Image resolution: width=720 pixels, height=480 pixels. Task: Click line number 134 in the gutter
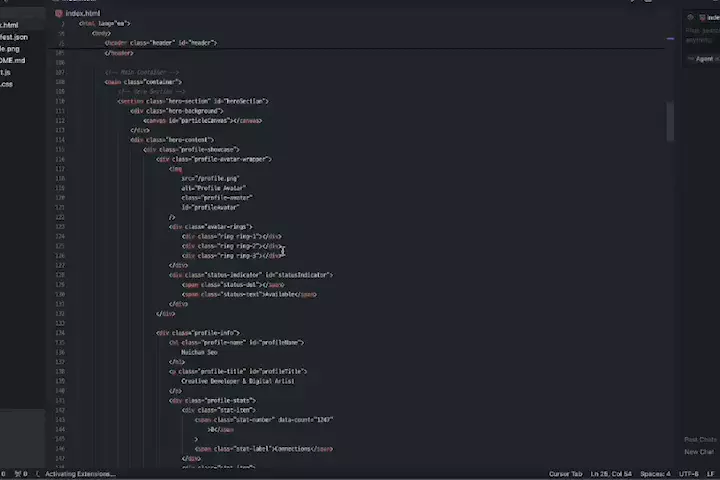60,333
